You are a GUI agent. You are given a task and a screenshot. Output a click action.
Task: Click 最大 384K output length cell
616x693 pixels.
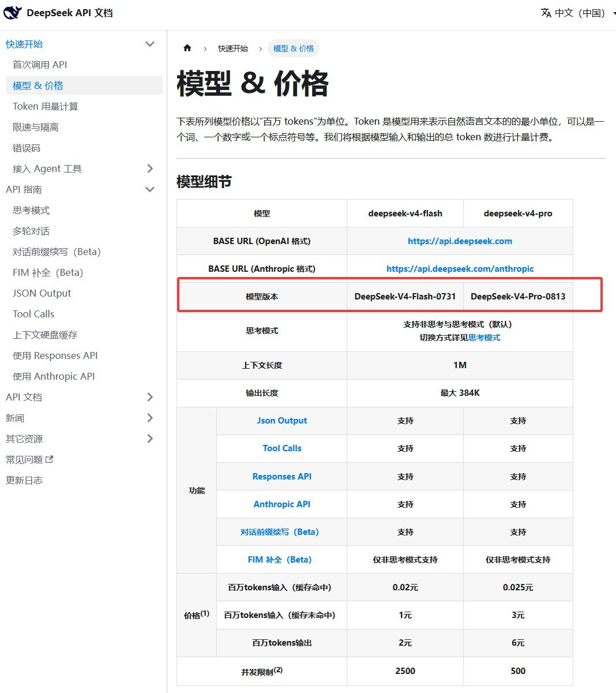click(x=460, y=393)
